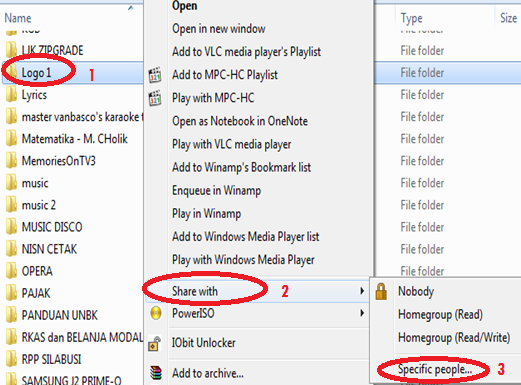Click the music 2 folder icon

tap(11, 204)
